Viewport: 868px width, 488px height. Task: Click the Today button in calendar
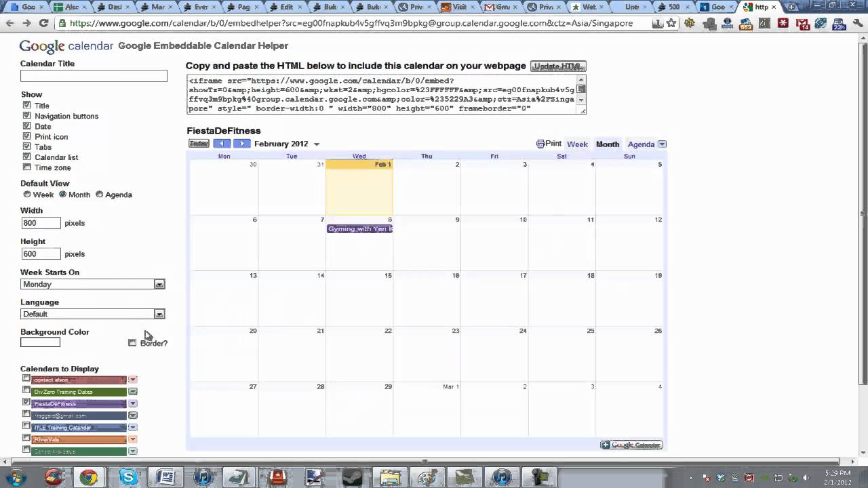pyautogui.click(x=199, y=144)
